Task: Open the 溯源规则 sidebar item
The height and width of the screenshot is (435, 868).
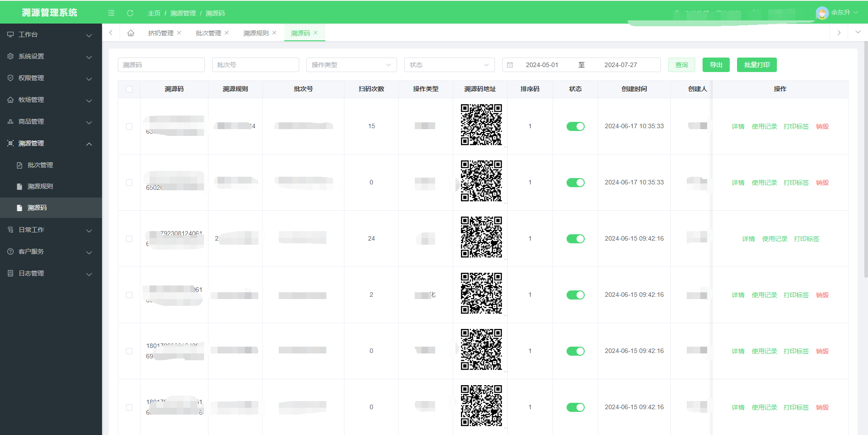Action: coord(51,186)
